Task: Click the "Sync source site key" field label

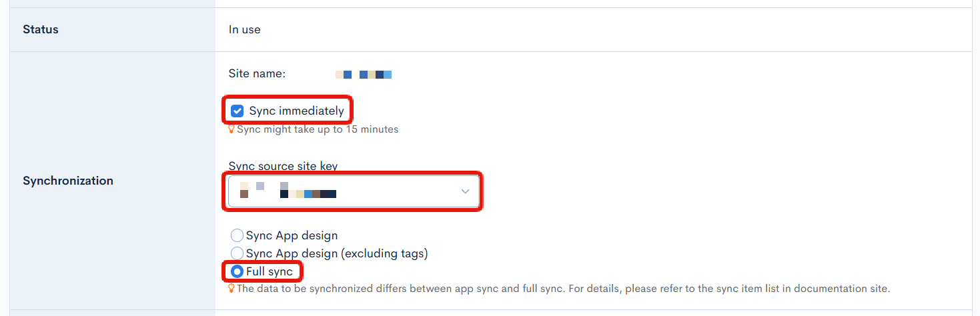Action: 283,166
